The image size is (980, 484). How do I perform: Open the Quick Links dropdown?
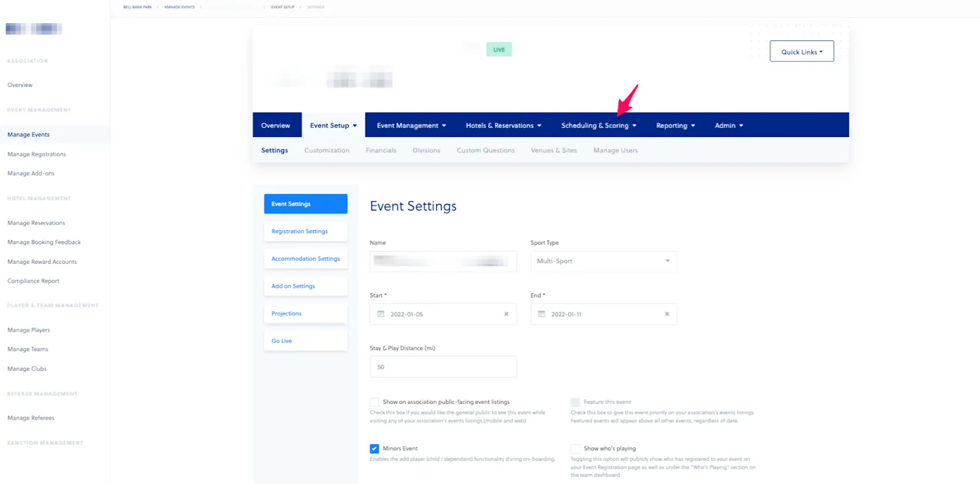tap(802, 51)
